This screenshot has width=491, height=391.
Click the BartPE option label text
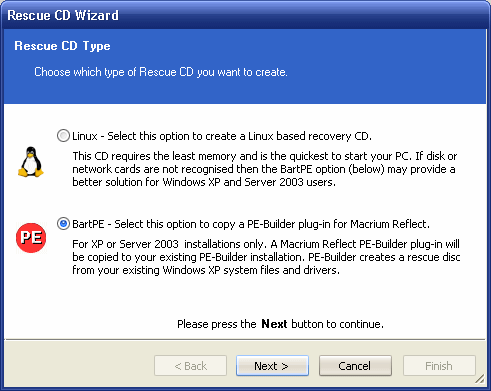pyautogui.click(x=251, y=224)
